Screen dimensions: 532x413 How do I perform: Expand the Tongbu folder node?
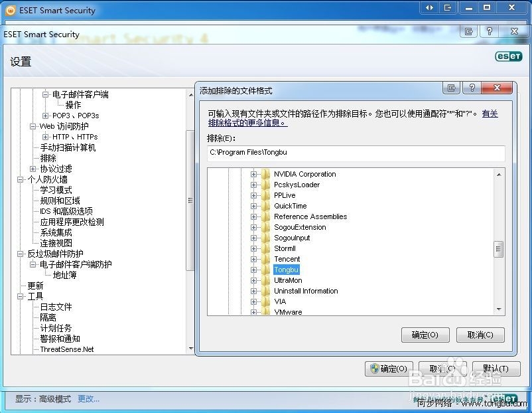click(253, 270)
